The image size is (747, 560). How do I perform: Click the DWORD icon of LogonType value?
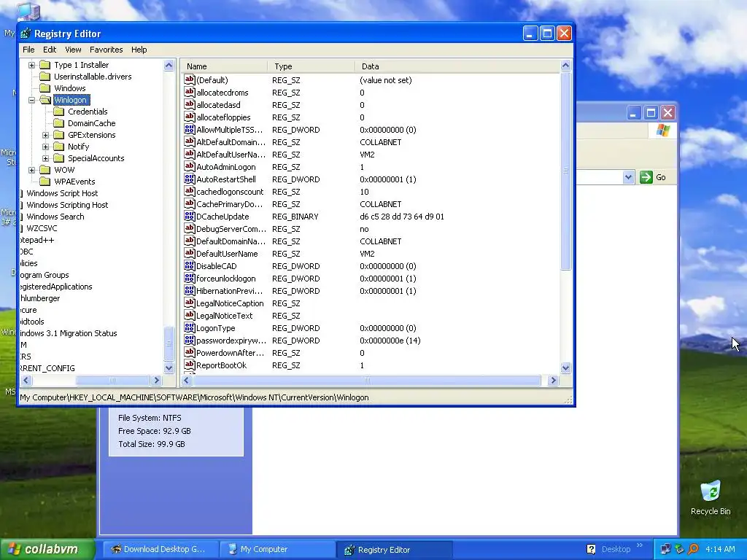click(x=190, y=327)
